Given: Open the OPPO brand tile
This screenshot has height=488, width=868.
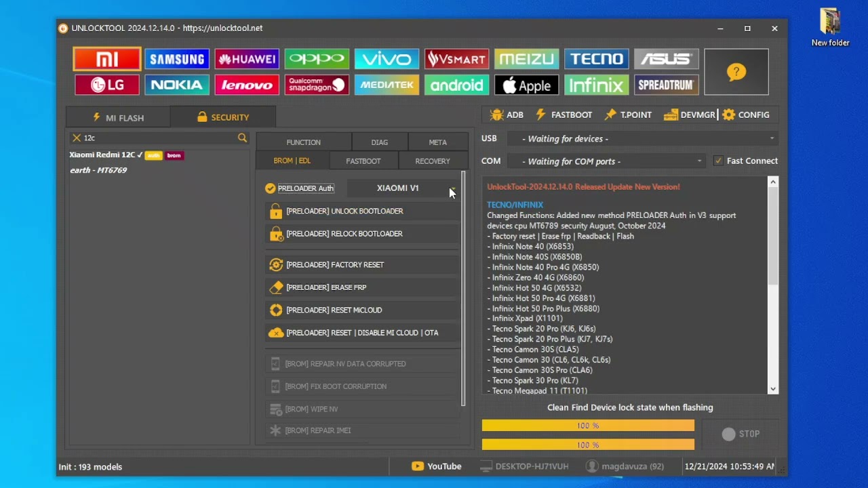Looking at the screenshot, I should [x=317, y=59].
